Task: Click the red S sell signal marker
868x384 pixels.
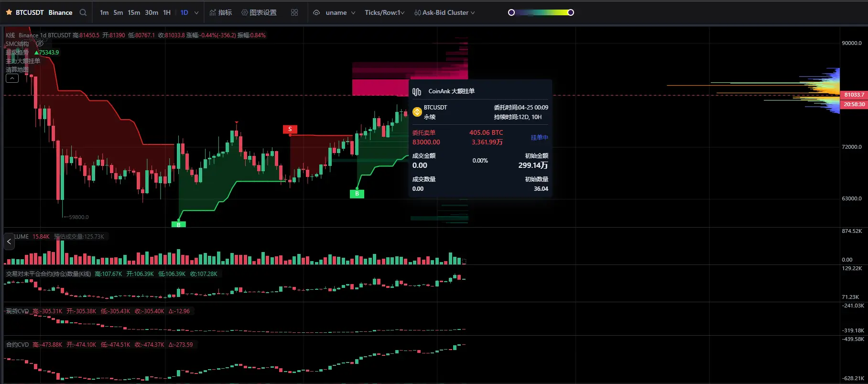Action: (x=290, y=129)
